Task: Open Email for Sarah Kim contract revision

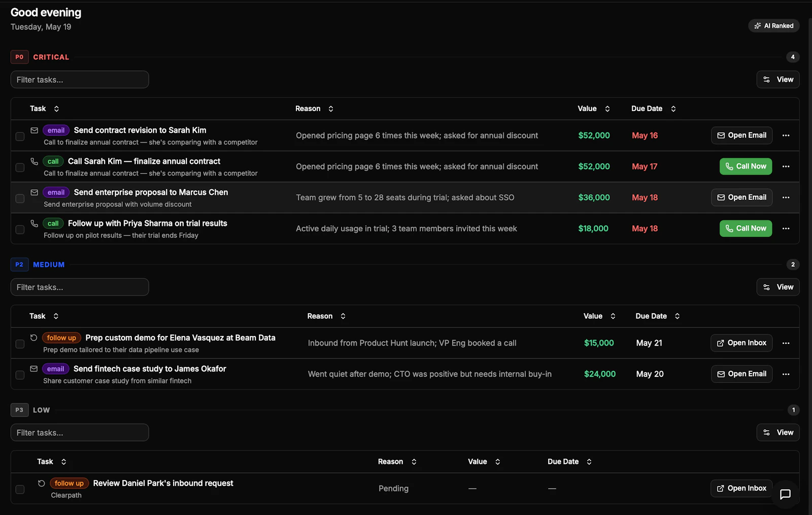Action: coord(741,135)
